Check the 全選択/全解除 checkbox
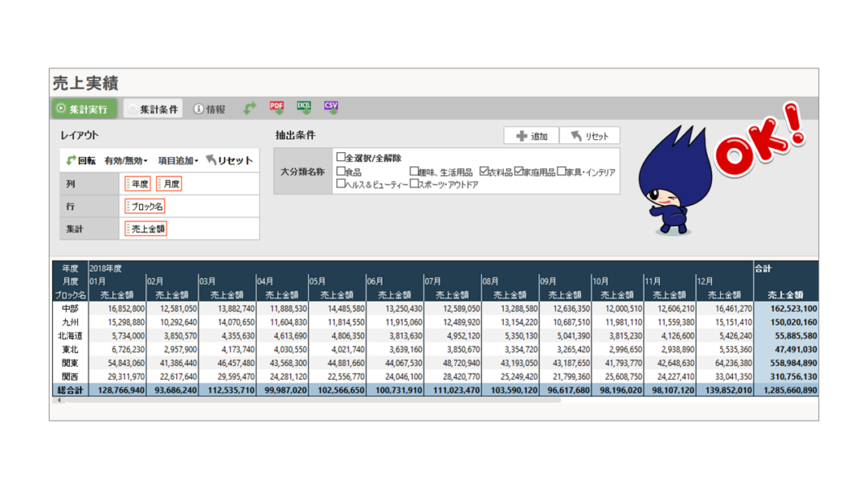The height and width of the screenshot is (489, 868). coord(342,156)
